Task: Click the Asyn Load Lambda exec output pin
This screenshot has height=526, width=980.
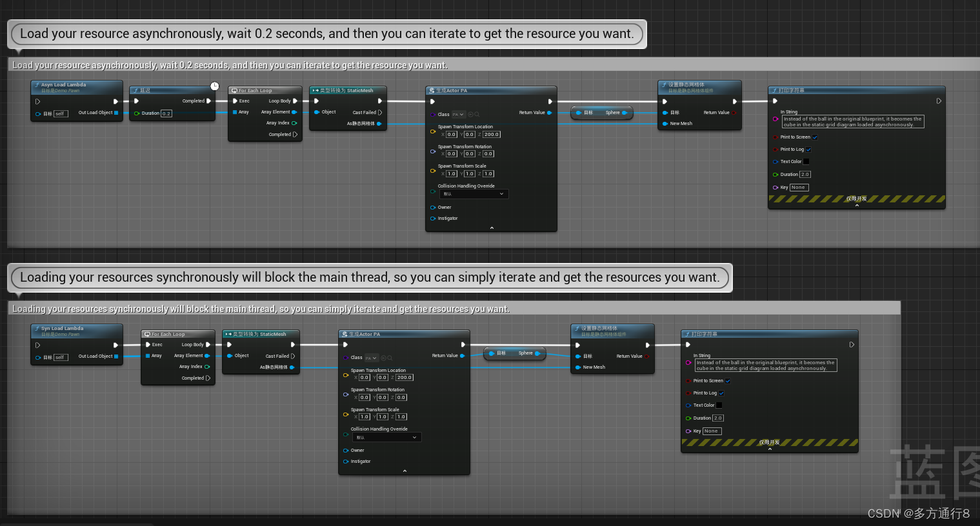Action: pyautogui.click(x=115, y=101)
